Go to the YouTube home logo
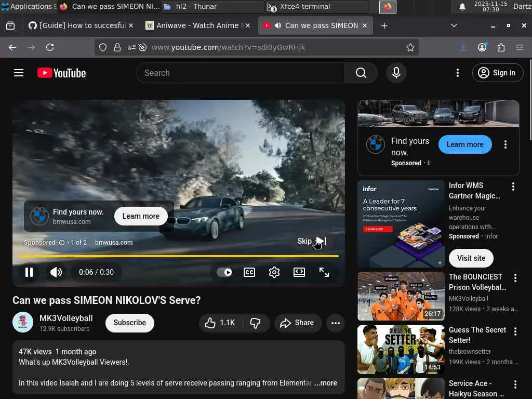This screenshot has height=399, width=532. point(61,73)
